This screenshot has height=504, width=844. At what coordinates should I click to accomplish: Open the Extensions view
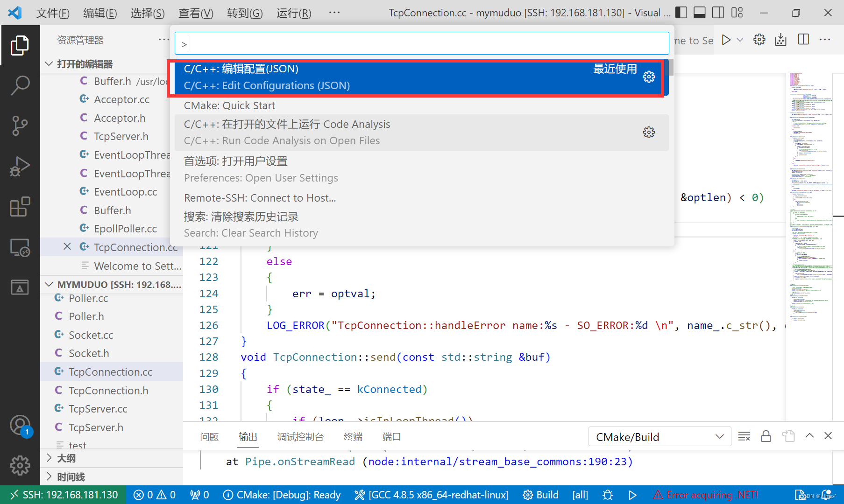[x=20, y=207]
